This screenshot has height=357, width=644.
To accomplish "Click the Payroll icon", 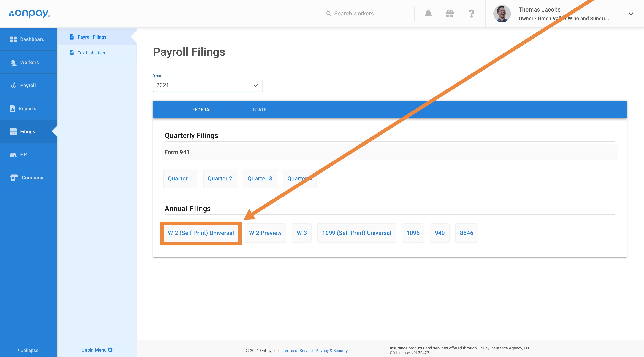I will [13, 86].
